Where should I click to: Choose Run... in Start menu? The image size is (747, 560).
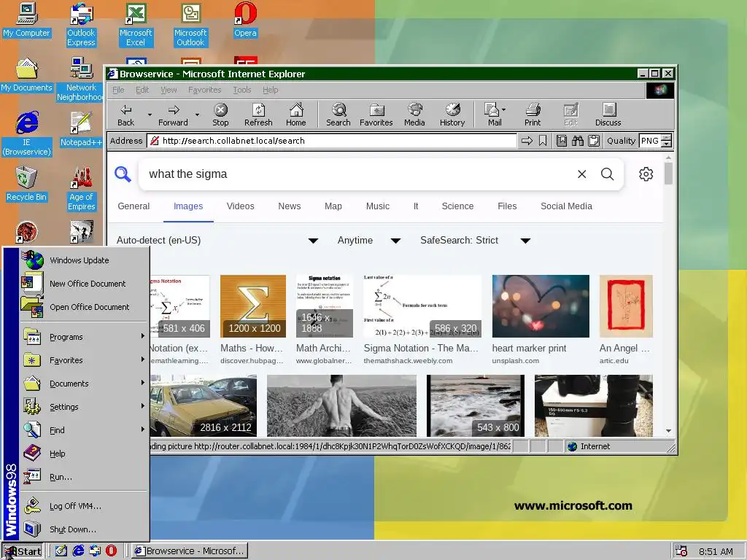85,477
